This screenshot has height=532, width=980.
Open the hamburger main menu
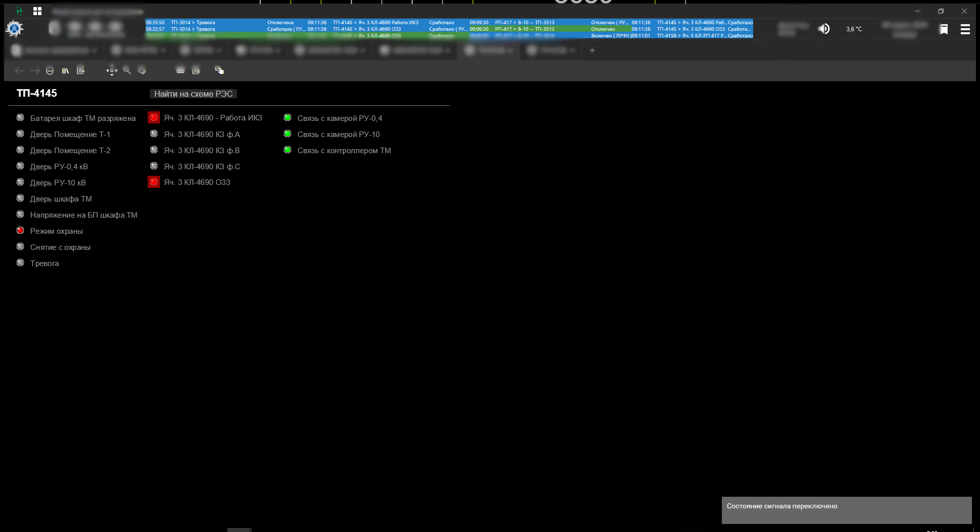(x=965, y=29)
